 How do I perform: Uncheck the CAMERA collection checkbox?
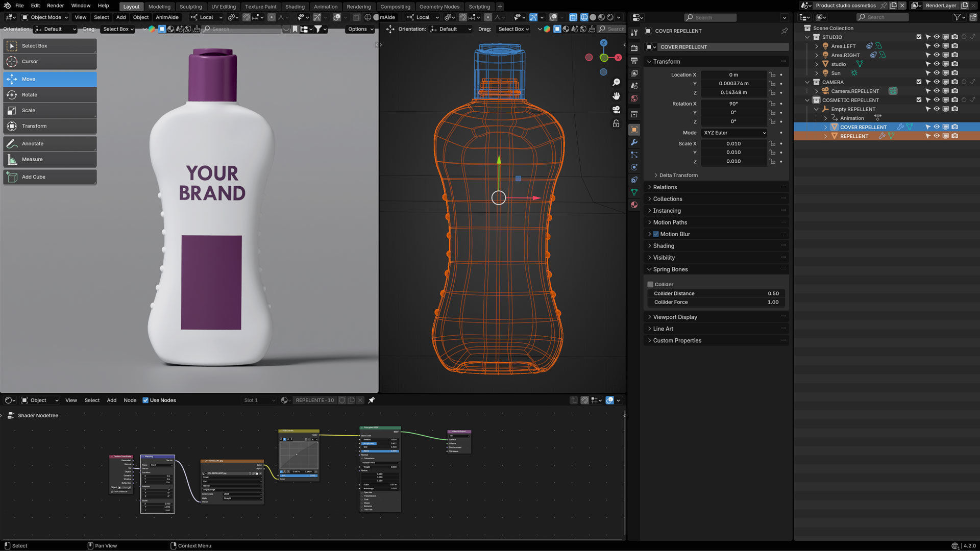click(x=919, y=82)
